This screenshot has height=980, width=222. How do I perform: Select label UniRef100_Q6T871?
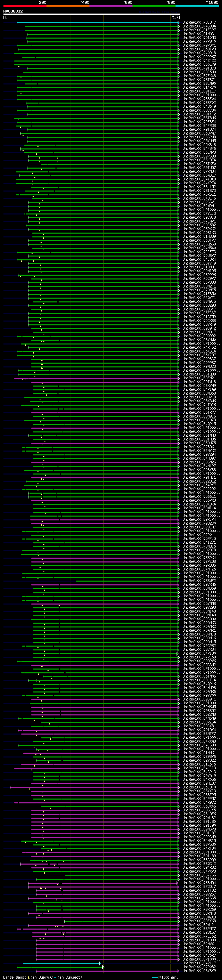pos(199,80)
